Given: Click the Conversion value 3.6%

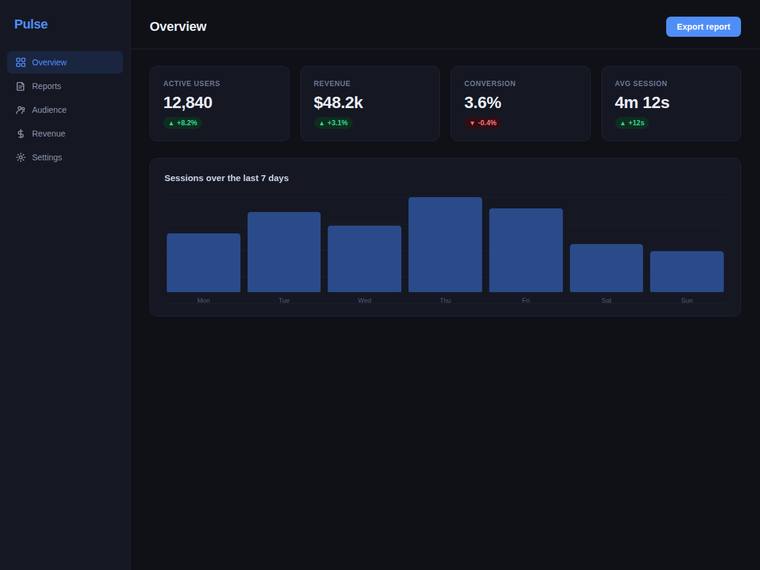Looking at the screenshot, I should 482,103.
